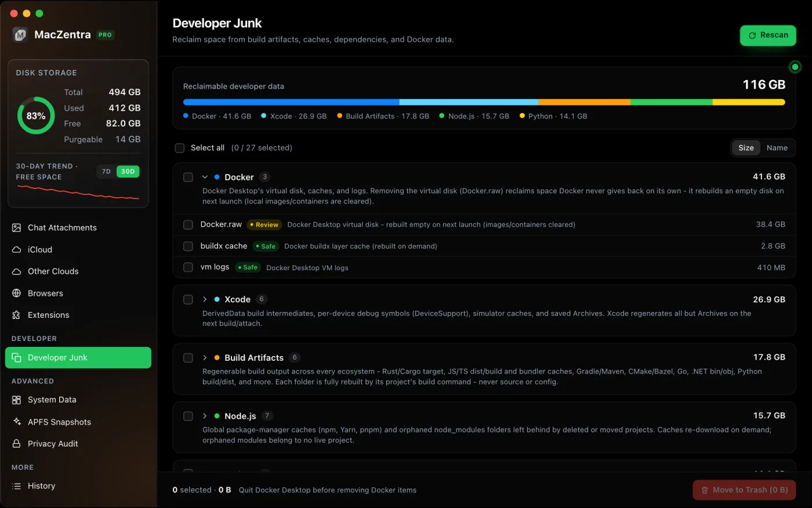Click the Safe badge on buildx cache
This screenshot has width=812, height=508.
[266, 246]
